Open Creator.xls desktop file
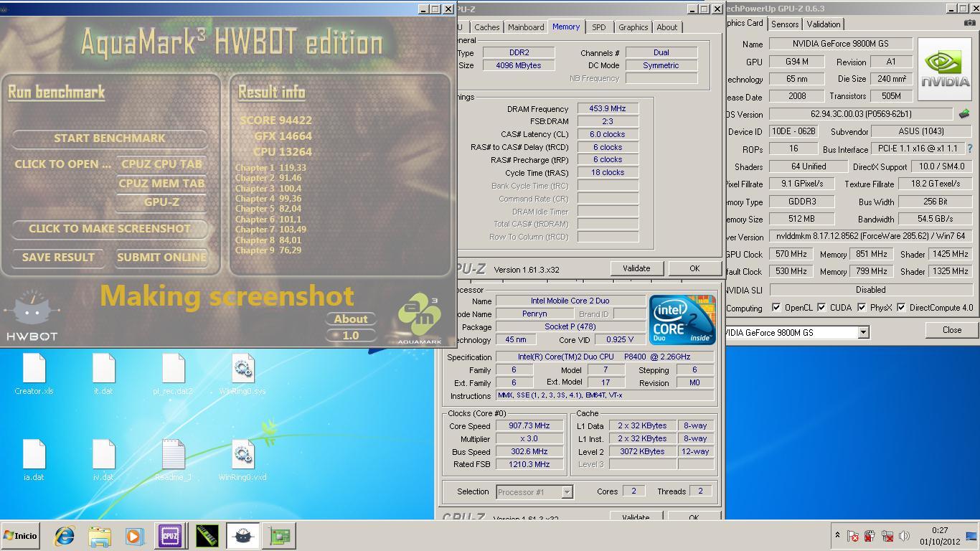 pyautogui.click(x=34, y=375)
